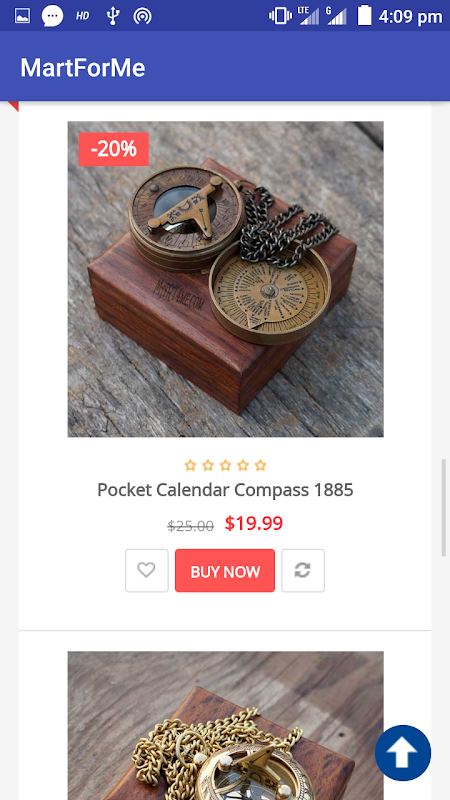Screen dimensions: 450x800
Task: Tap the image notification icon in status bar
Action: pyautogui.click(x=22, y=16)
